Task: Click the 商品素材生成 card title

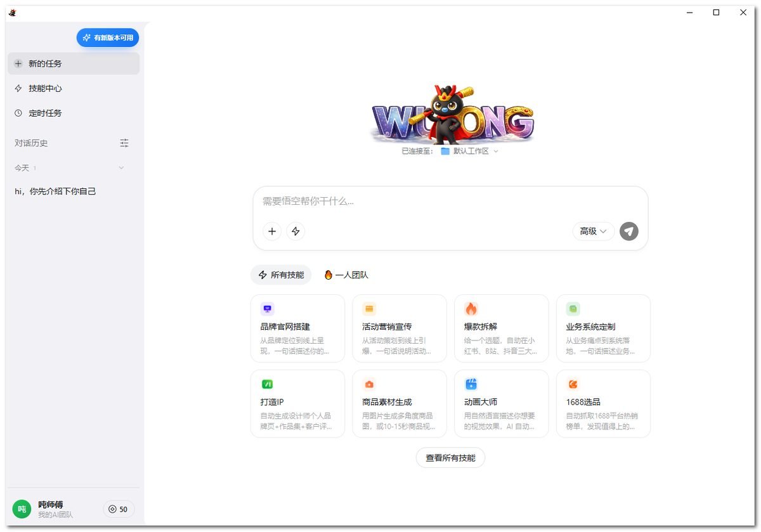Action: (387, 402)
